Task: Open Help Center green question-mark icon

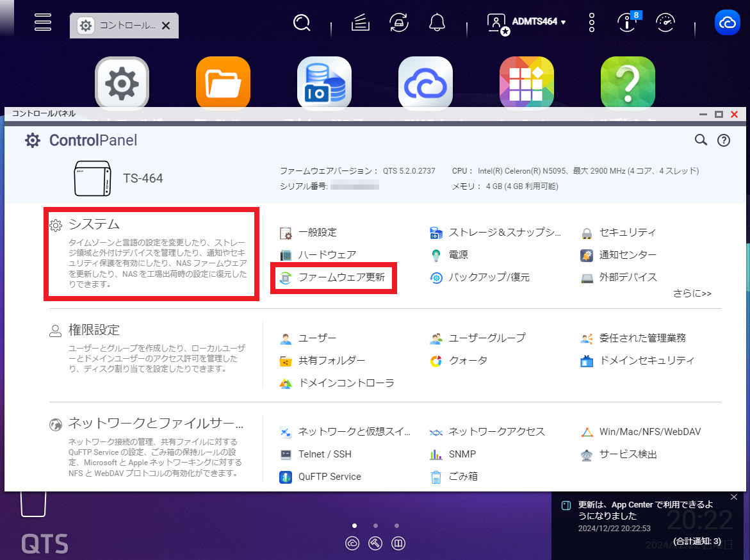Action: coord(628,82)
